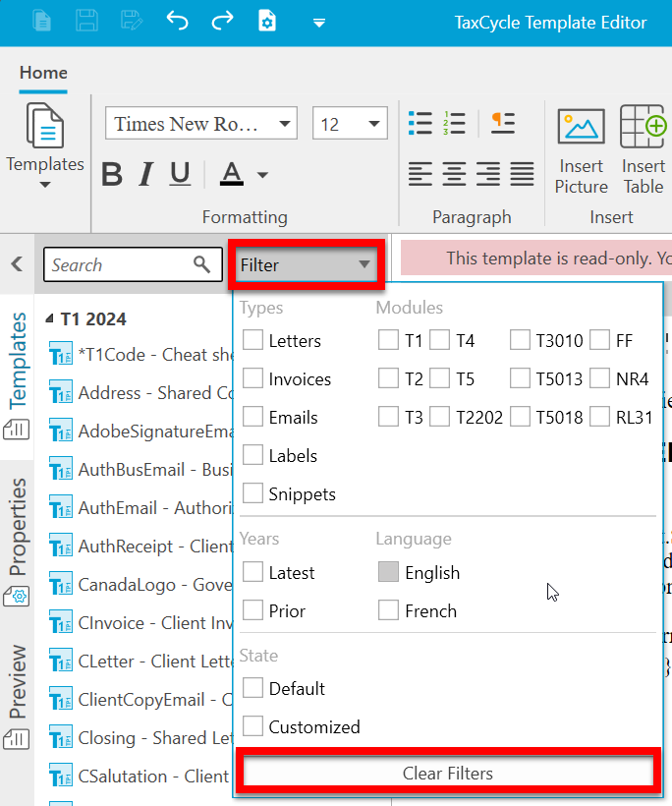Click Insert Table
Screen dimensions: 672x806
(644, 151)
